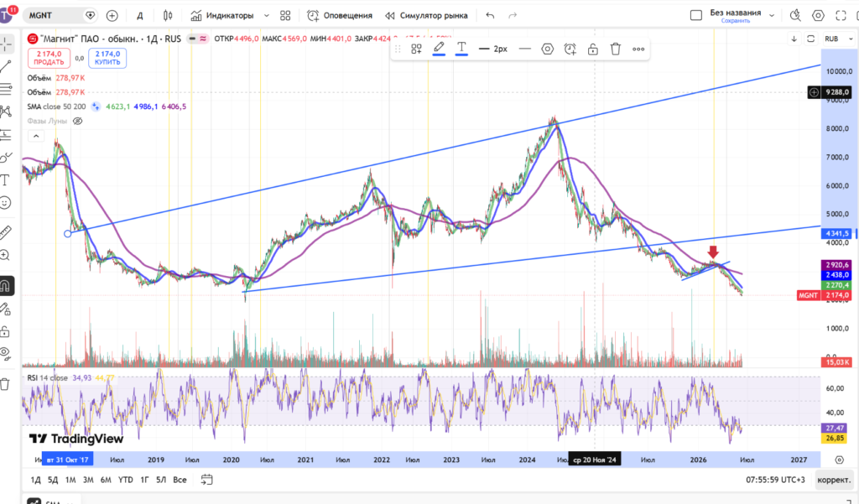Click the КУПИТЬ 2174,0 buy button
Image resolution: width=859 pixels, height=504 pixels.
(107, 58)
